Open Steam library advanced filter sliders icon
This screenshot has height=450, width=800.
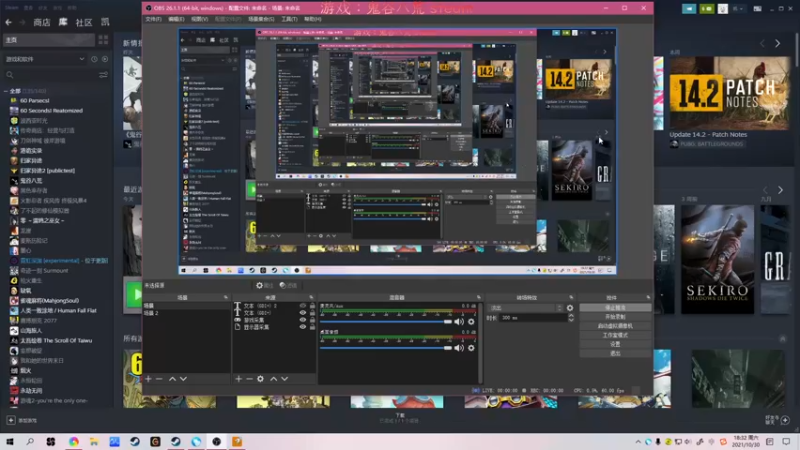[104, 75]
